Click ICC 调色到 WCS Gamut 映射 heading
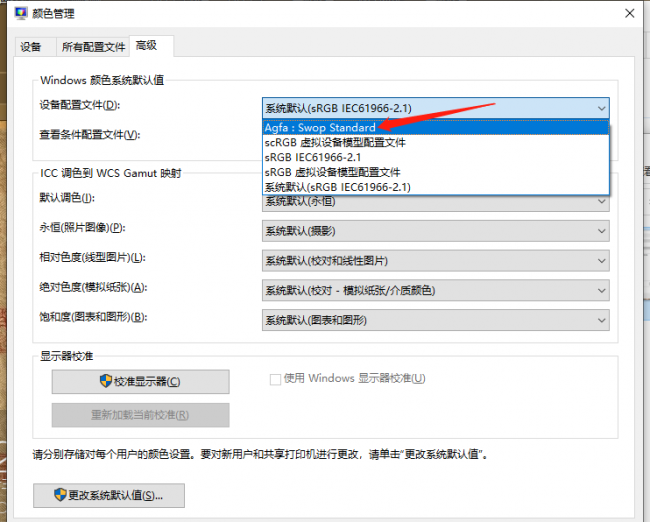The image size is (650, 522). (x=111, y=173)
